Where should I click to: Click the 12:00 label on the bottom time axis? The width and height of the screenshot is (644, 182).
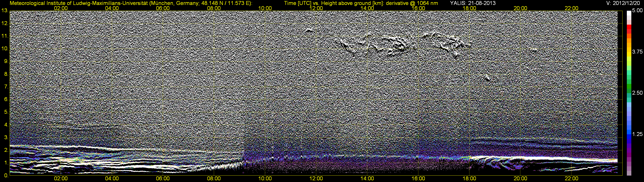pyautogui.click(x=316, y=179)
